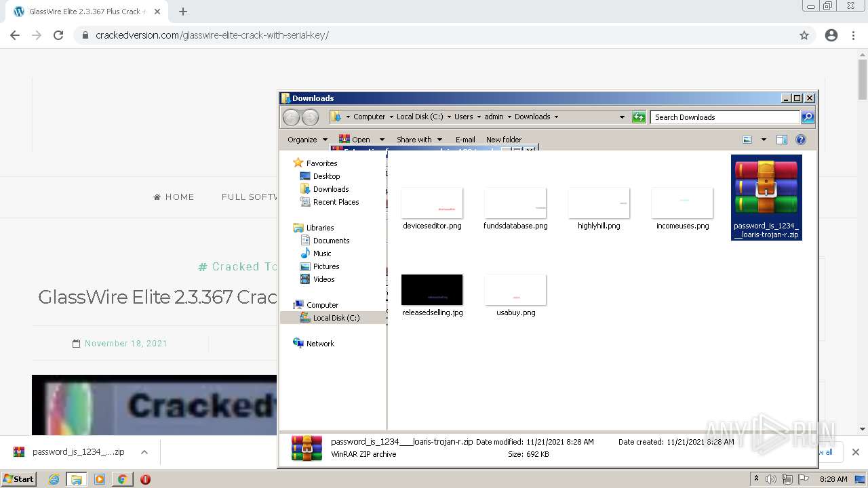Click the volume icon in system tray

click(771, 479)
